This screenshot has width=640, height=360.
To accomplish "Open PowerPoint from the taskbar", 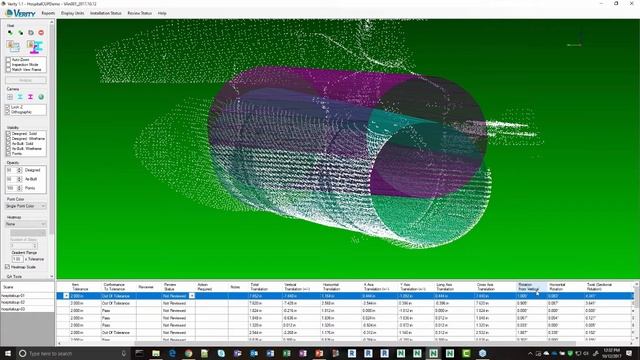I will (x=319, y=353).
